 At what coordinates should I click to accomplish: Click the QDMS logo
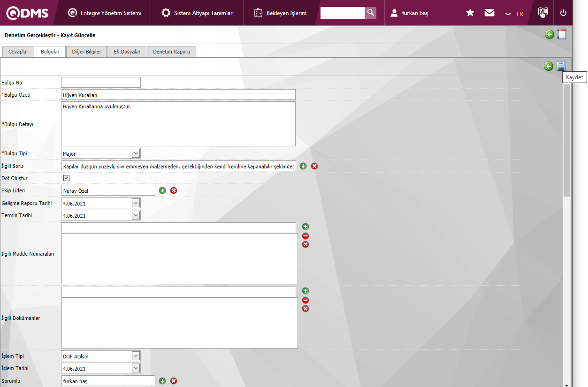pos(27,13)
